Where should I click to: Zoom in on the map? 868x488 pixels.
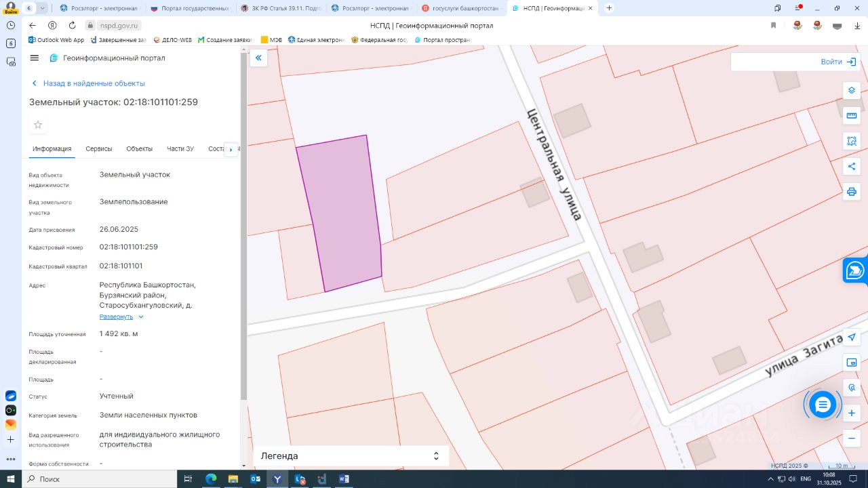(x=852, y=413)
